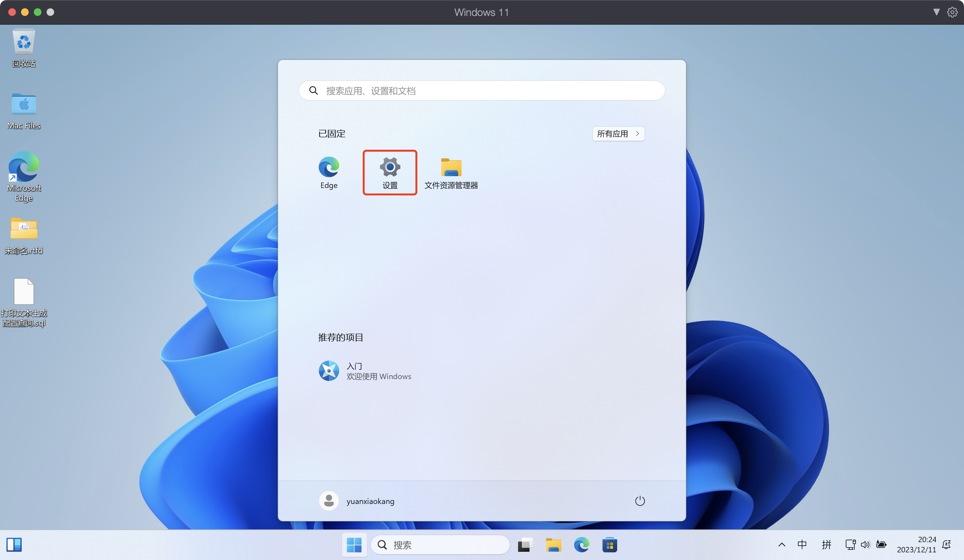This screenshot has height=560, width=964.
Task: Click power button to shut down
Action: (x=639, y=501)
